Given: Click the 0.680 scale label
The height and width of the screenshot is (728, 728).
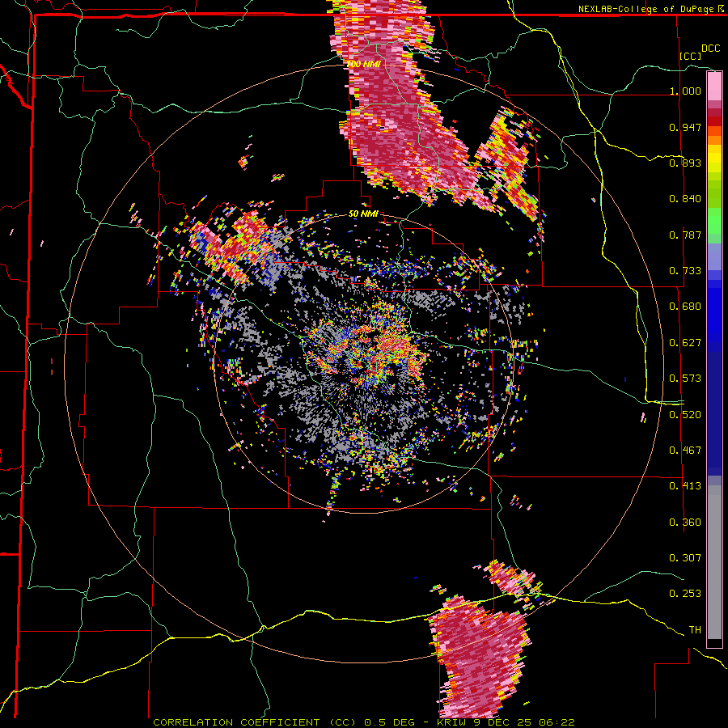Looking at the screenshot, I should [x=685, y=307].
